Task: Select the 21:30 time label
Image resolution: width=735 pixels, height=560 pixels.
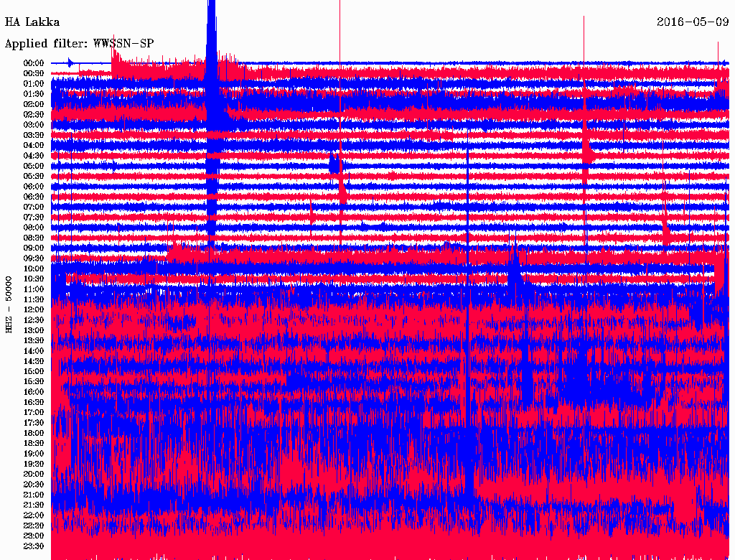Action: (34, 505)
